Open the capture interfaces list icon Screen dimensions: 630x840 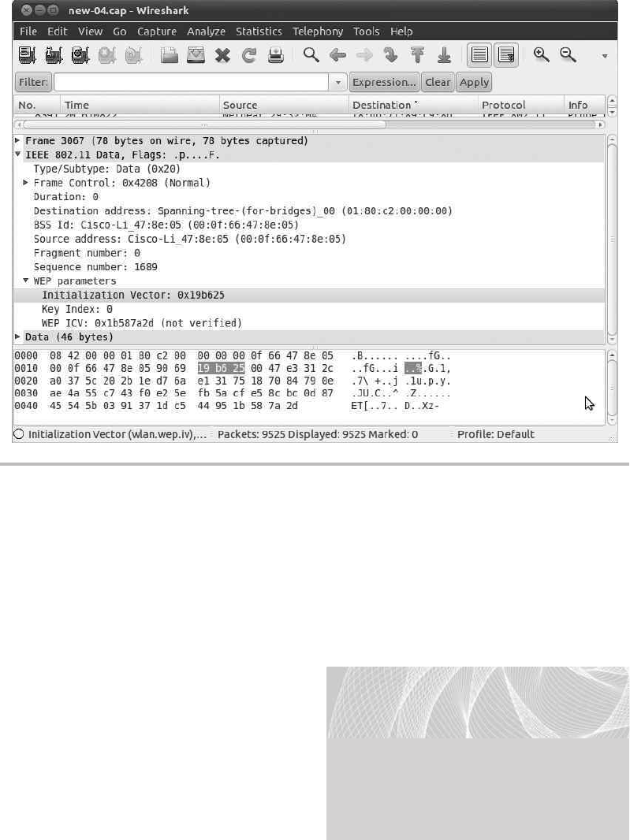(27, 55)
